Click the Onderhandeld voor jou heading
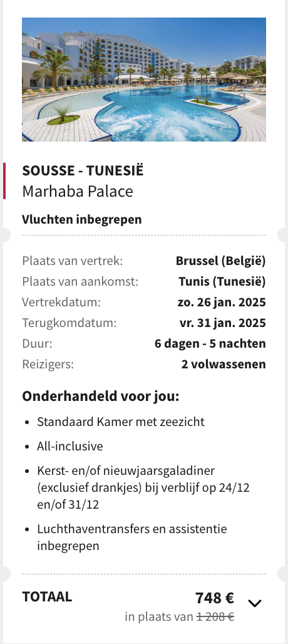 coord(101,397)
